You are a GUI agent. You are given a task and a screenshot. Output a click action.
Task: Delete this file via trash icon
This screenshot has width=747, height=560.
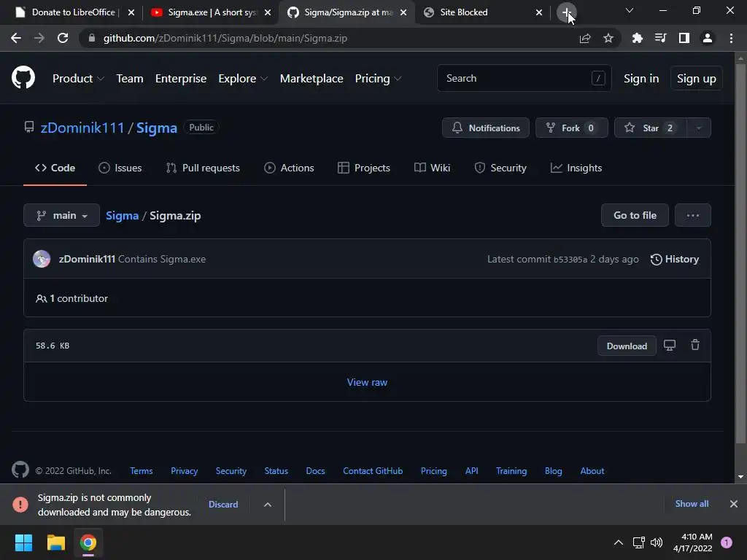pos(695,345)
